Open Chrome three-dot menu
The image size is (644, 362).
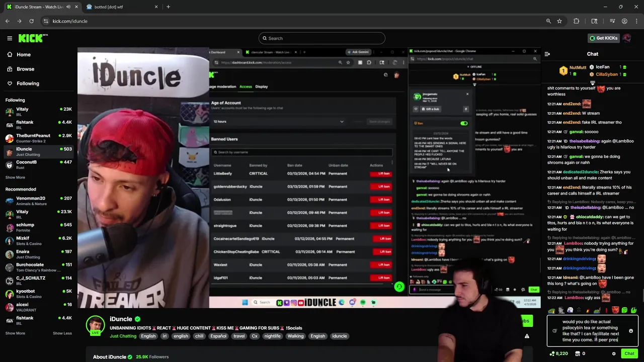[x=636, y=21]
